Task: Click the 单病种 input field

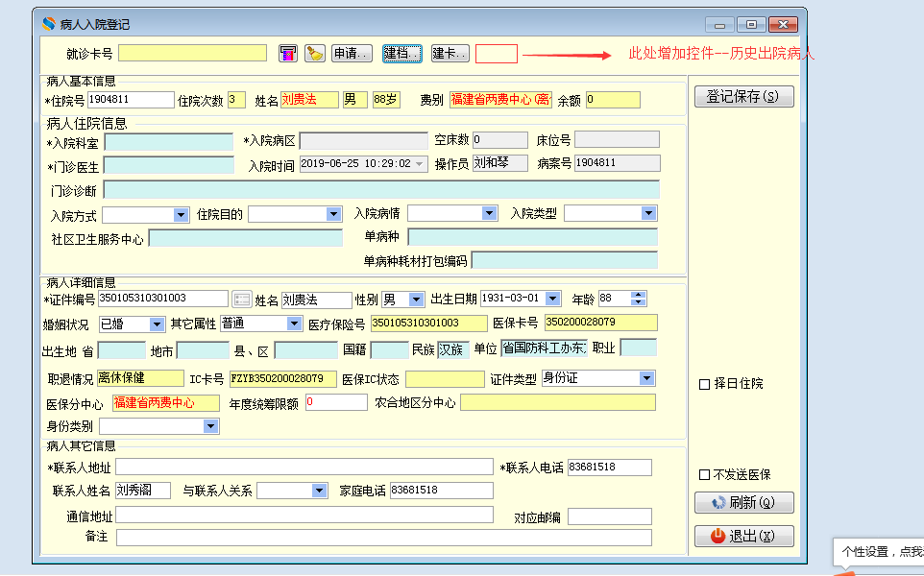Action: tap(533, 237)
